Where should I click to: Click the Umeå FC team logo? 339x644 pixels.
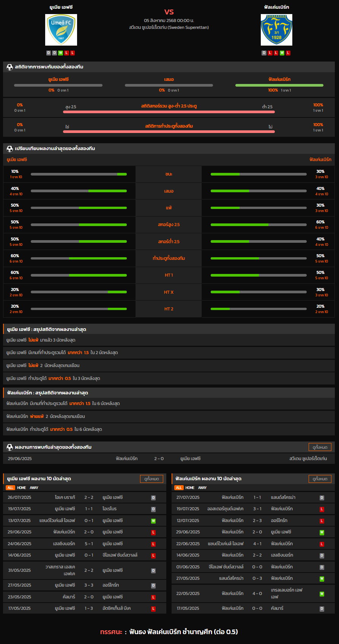61,30
